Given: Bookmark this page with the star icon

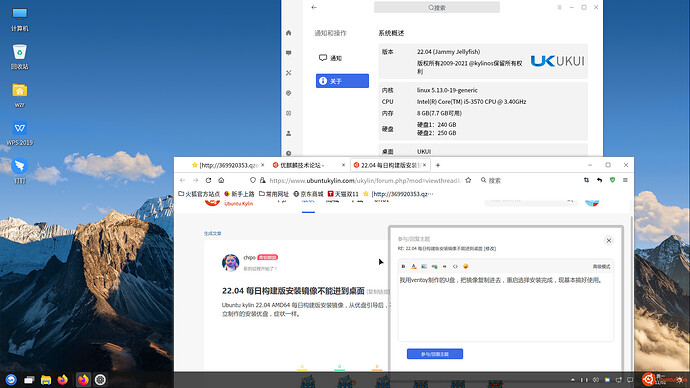Looking at the screenshot, I should tap(468, 180).
